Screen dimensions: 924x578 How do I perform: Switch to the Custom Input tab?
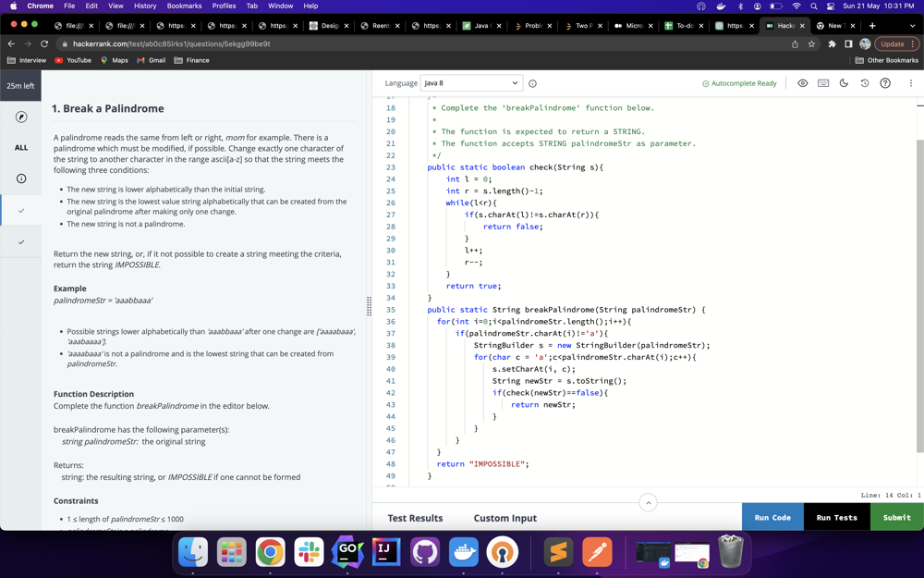click(x=505, y=518)
